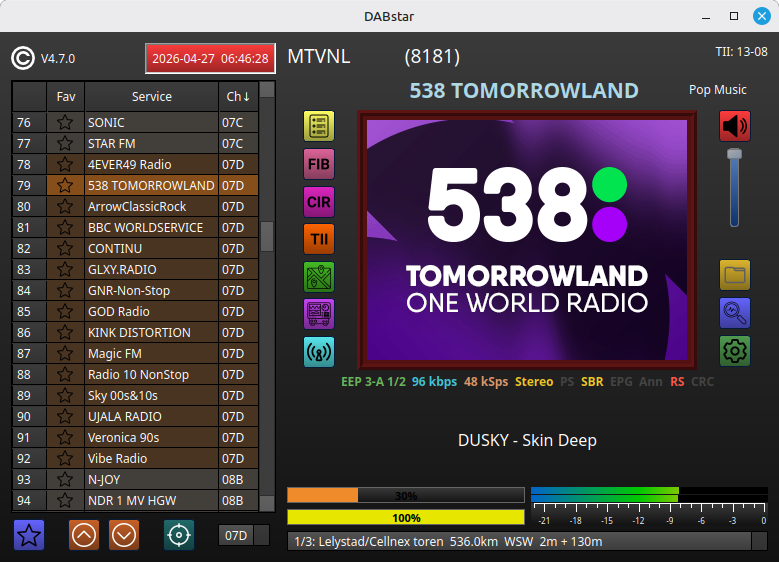779x562 pixels.
Task: Step to the next service with down chevron
Action: (x=124, y=535)
